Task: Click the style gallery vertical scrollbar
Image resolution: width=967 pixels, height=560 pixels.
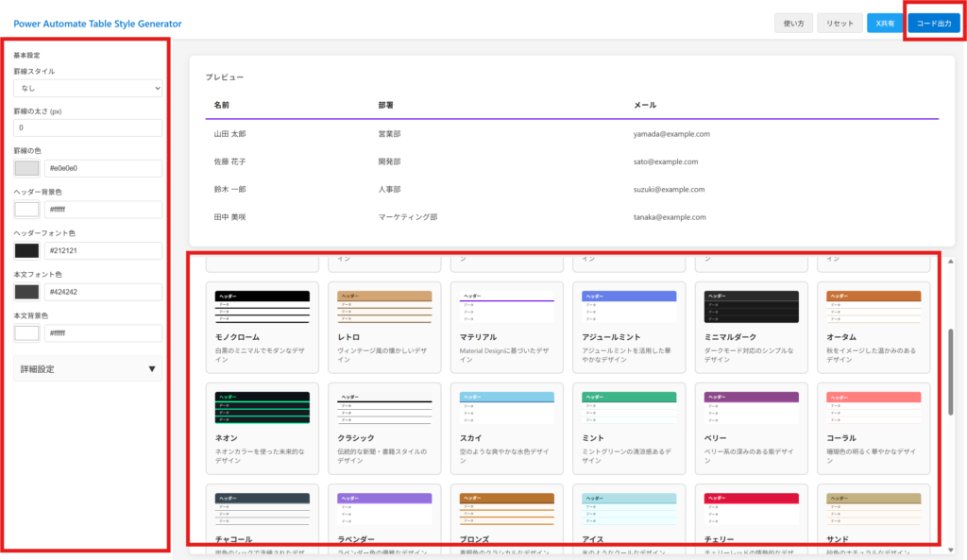Action: point(950,371)
